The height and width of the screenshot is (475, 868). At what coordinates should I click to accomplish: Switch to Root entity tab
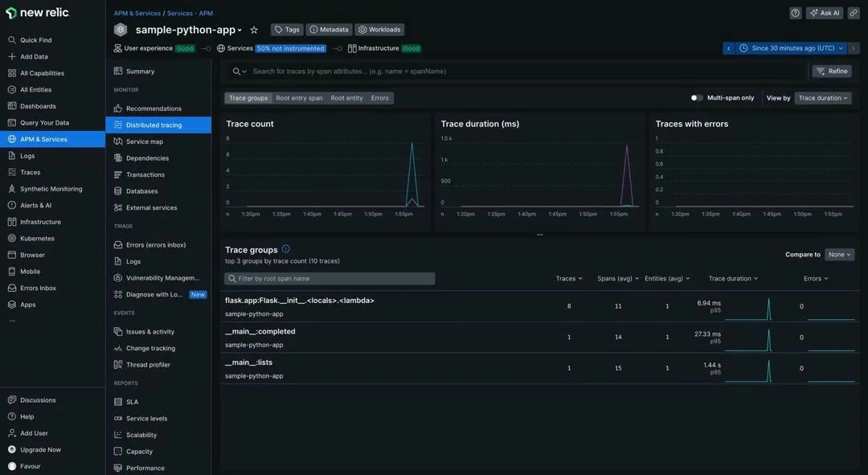pos(346,98)
